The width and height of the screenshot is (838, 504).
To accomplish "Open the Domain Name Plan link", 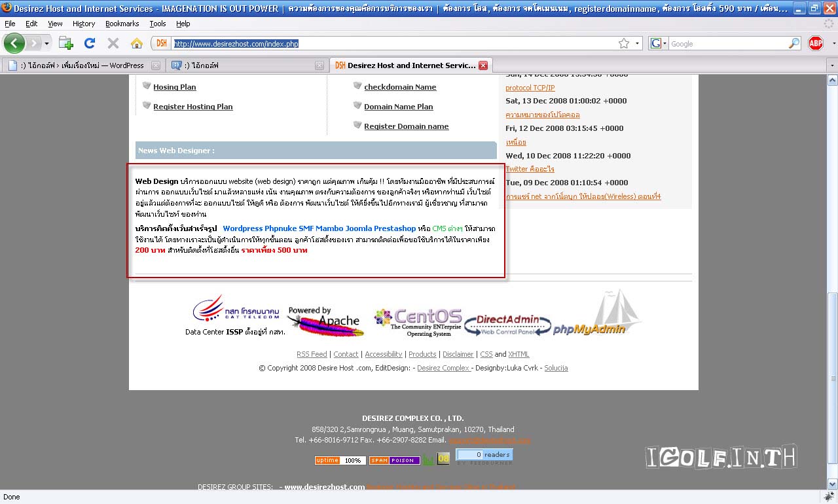I will pos(399,107).
